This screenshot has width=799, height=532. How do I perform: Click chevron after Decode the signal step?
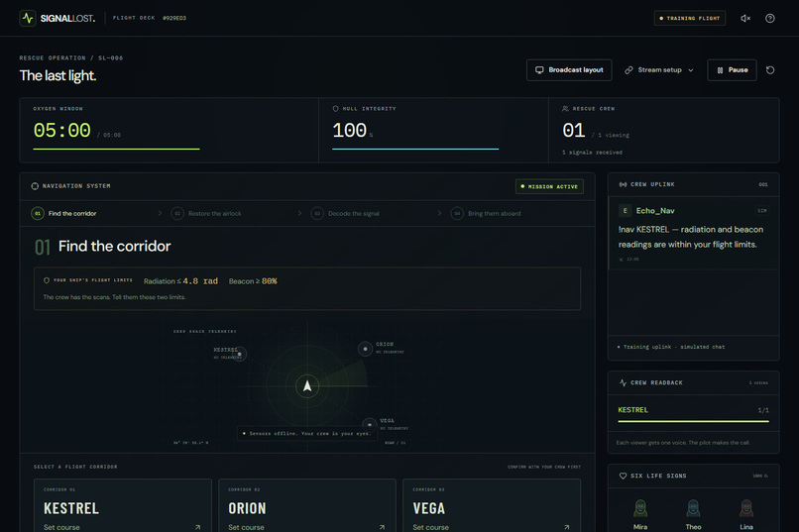(440, 213)
